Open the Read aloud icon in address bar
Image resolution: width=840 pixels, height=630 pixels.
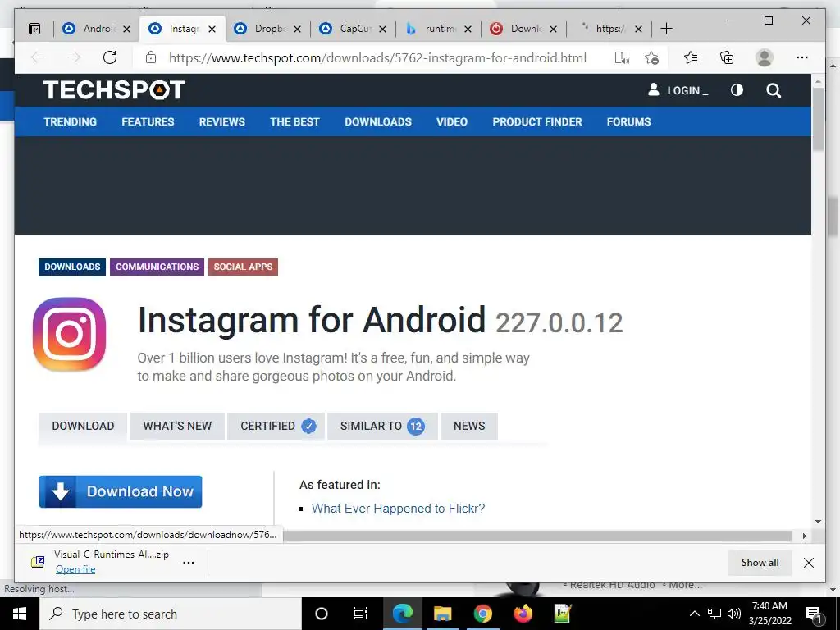[x=622, y=58]
